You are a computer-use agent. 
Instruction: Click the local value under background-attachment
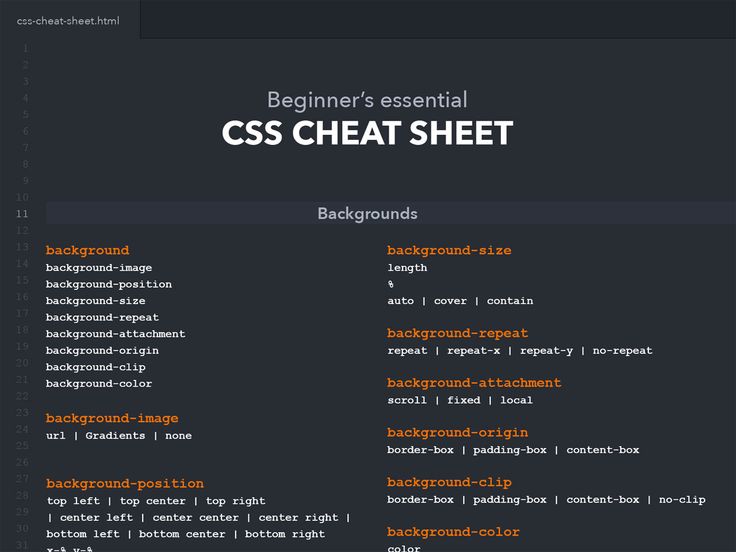click(516, 400)
